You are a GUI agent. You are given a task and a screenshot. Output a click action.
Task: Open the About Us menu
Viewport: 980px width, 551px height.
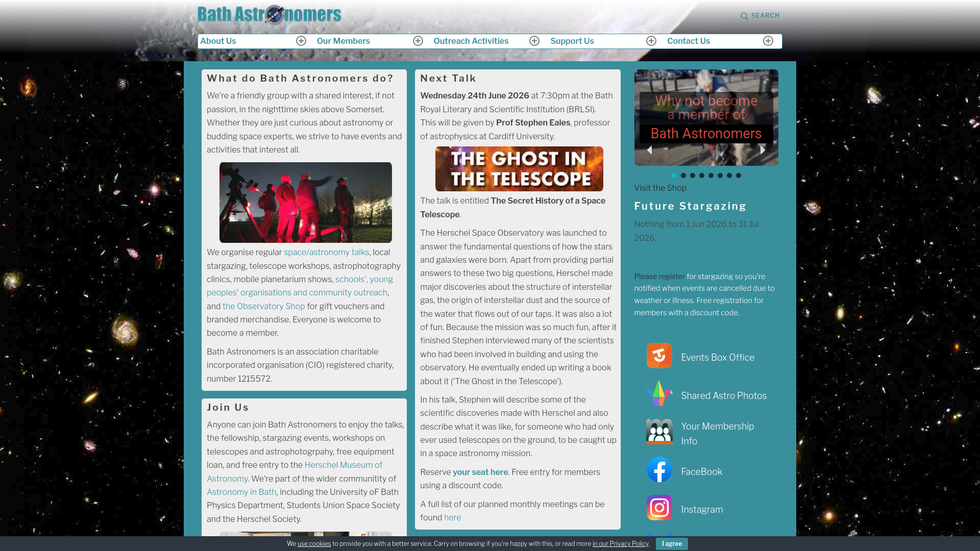click(218, 41)
